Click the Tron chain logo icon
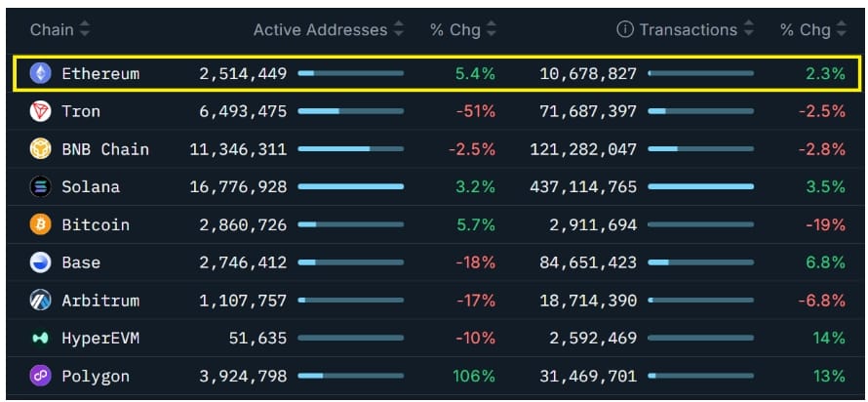 [x=40, y=111]
